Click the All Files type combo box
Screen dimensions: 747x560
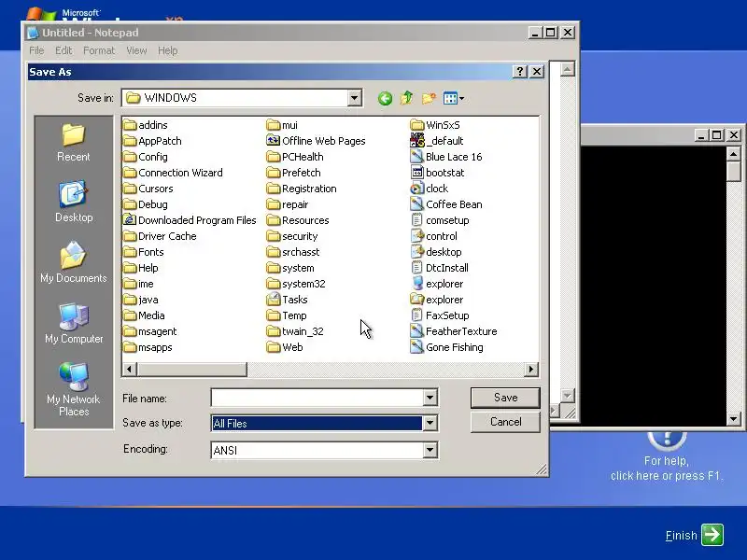[324, 423]
